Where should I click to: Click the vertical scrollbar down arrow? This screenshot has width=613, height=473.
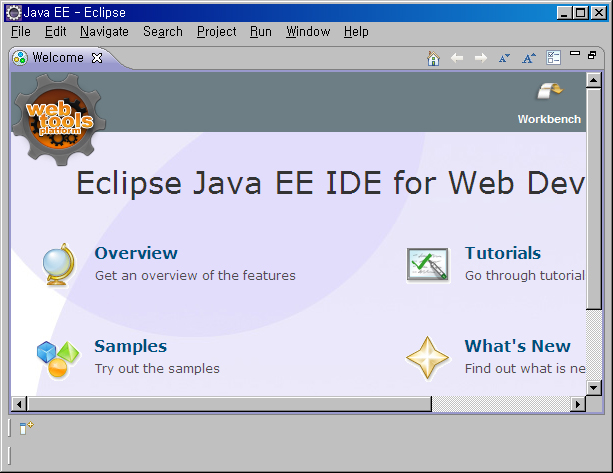(593, 388)
